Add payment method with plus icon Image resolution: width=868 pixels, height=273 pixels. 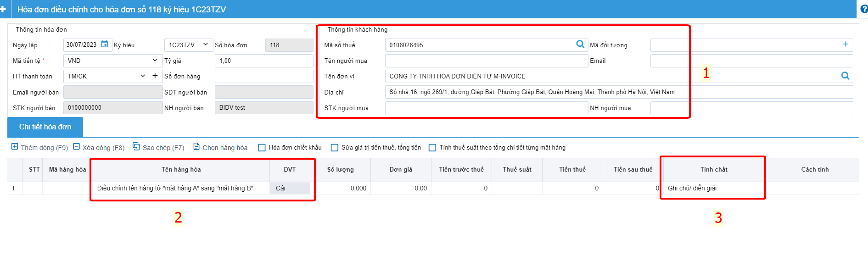tap(155, 76)
